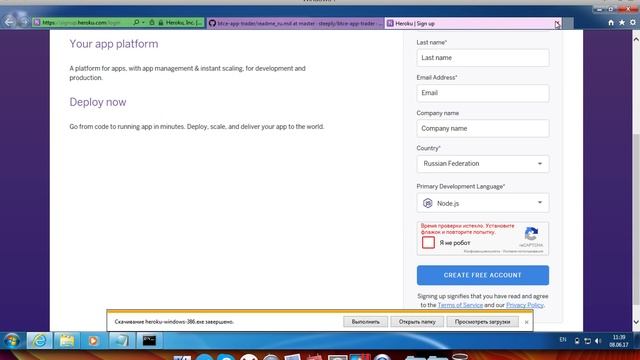
Task: Click 'Открыть папку' button
Action: [x=417, y=322]
